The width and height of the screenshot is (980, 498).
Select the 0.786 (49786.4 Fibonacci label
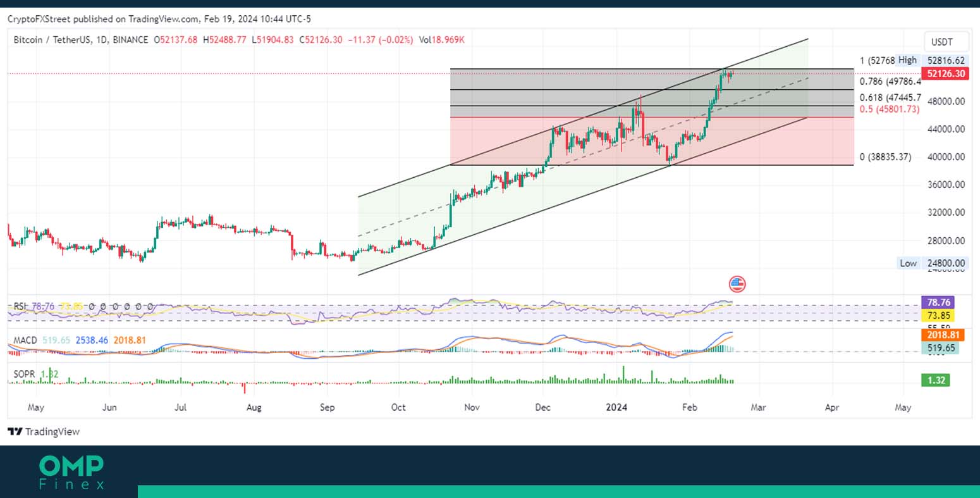click(890, 81)
